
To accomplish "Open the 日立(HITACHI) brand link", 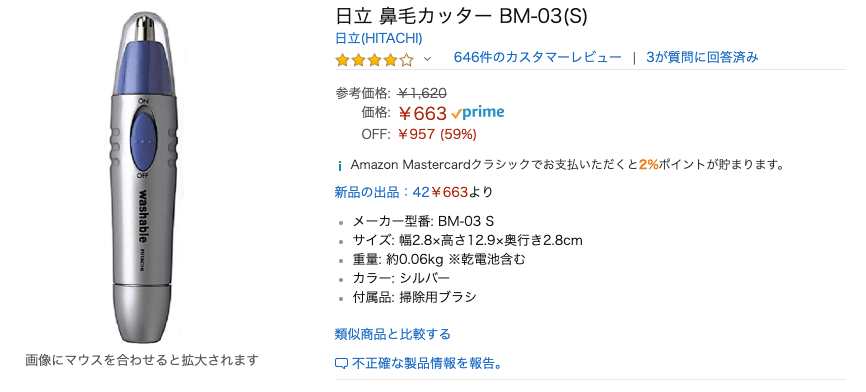I will click(x=379, y=38).
